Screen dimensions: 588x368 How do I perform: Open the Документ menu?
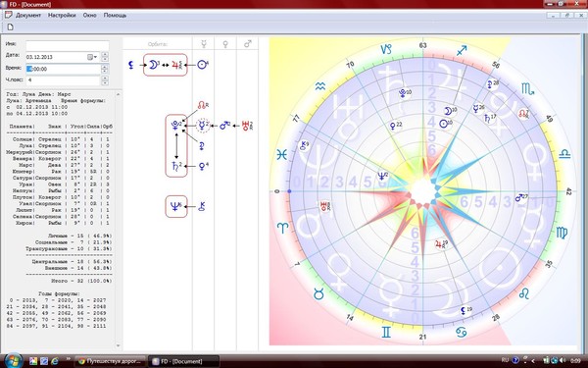(x=28, y=16)
